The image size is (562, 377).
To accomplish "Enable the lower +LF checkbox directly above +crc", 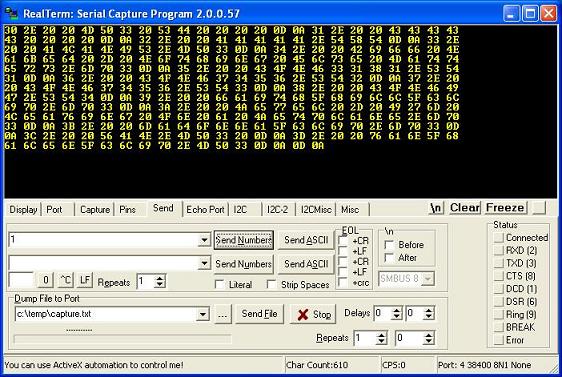I will click(x=343, y=272).
